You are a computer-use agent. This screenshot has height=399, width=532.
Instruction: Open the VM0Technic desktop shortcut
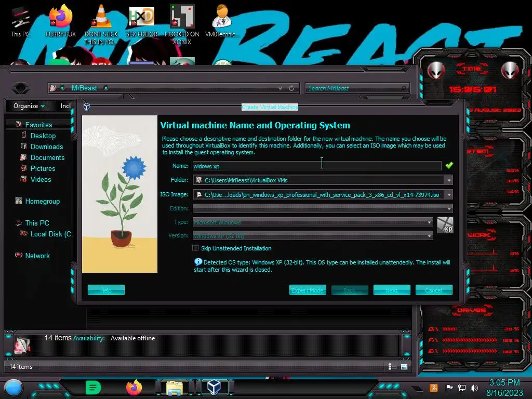(x=222, y=21)
